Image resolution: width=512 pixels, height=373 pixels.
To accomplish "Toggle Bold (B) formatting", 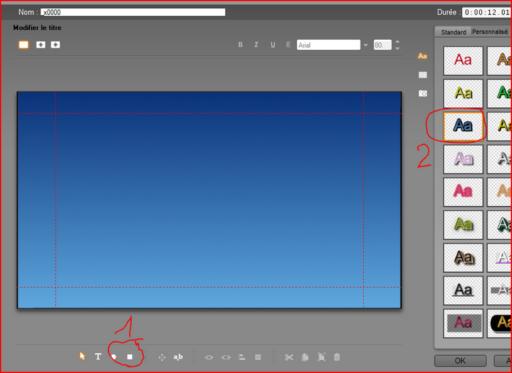I will tap(240, 44).
